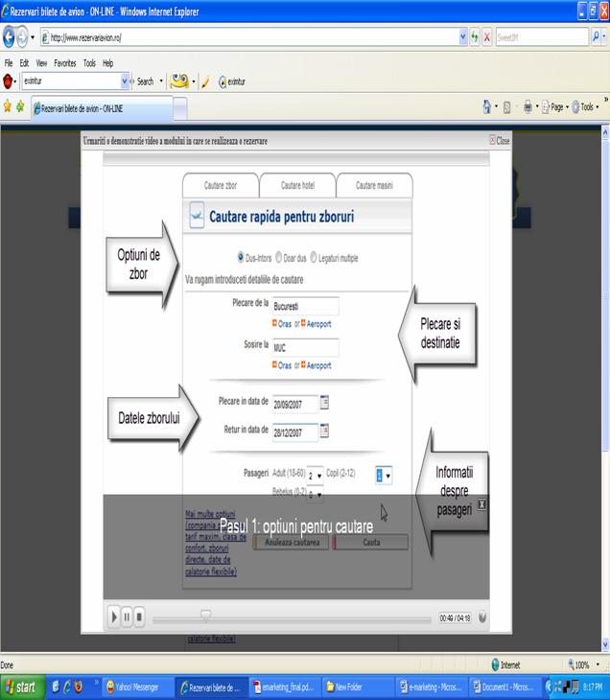Pause the demonstration video
This screenshot has height=700, width=610.
(x=128, y=618)
